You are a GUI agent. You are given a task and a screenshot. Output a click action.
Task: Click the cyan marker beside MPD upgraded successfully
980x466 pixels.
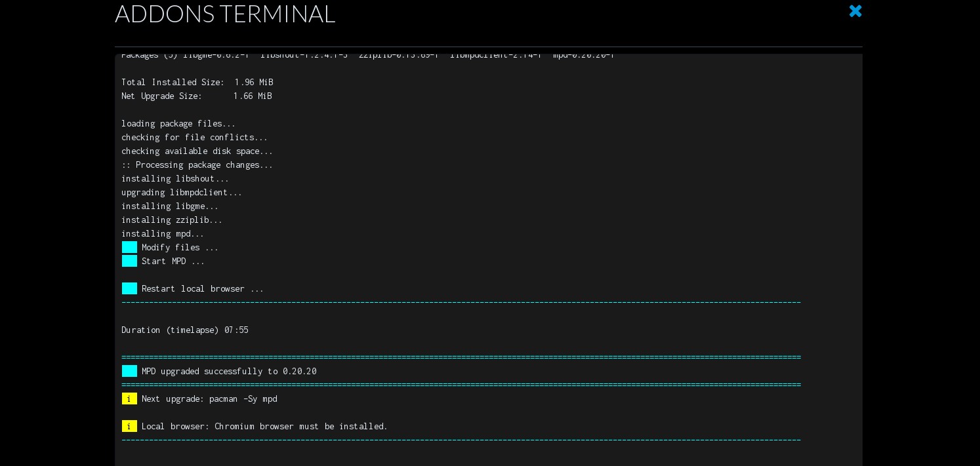point(129,371)
